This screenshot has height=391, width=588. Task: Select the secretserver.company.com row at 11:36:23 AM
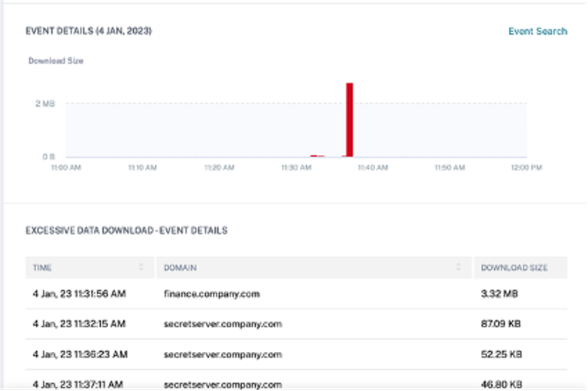pos(223,354)
